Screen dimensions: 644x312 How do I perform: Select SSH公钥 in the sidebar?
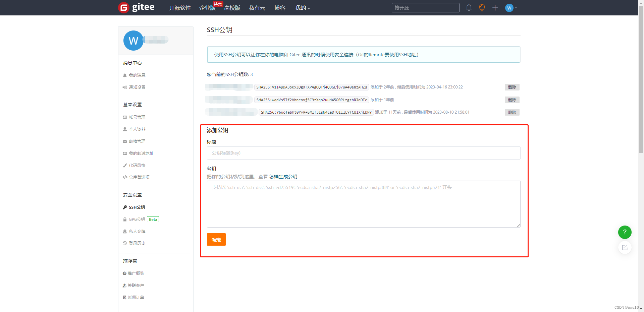coord(137,207)
